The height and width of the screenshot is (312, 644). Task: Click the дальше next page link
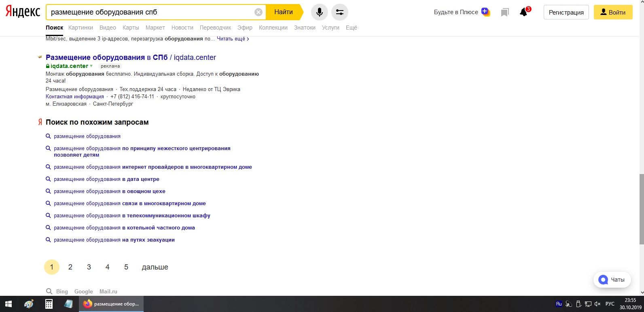click(x=155, y=267)
